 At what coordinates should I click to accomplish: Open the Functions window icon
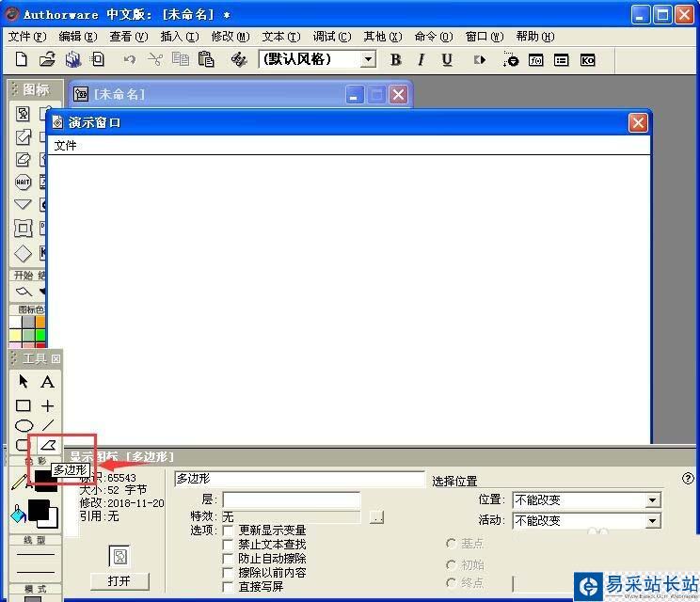[535, 60]
